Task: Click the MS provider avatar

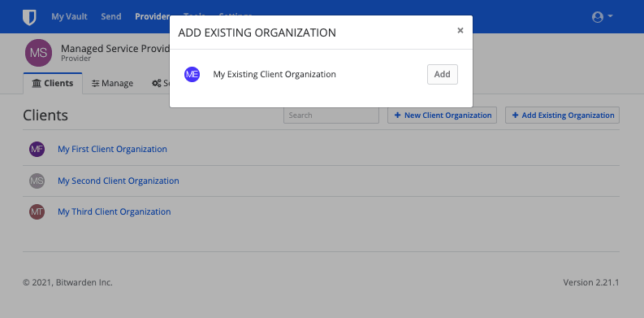Action: click(x=39, y=53)
